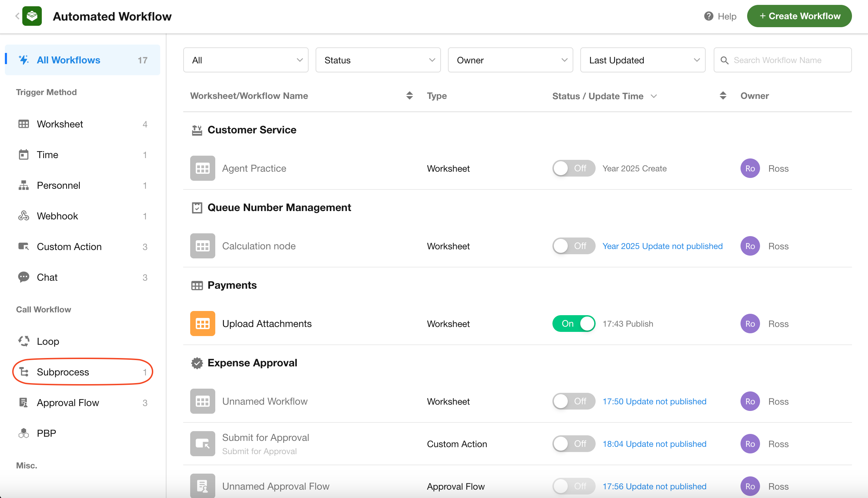Expand the Last Updated sort dropdown
Screen dimensions: 868x498
(643, 60)
